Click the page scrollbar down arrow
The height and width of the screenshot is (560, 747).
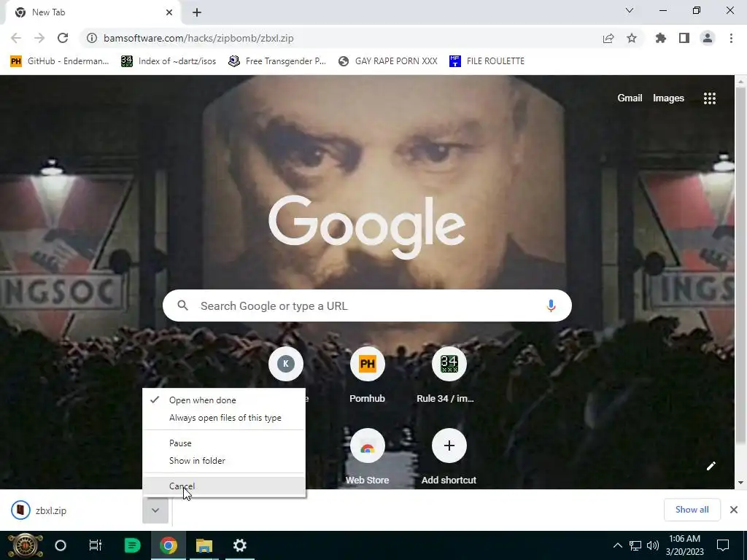click(740, 483)
